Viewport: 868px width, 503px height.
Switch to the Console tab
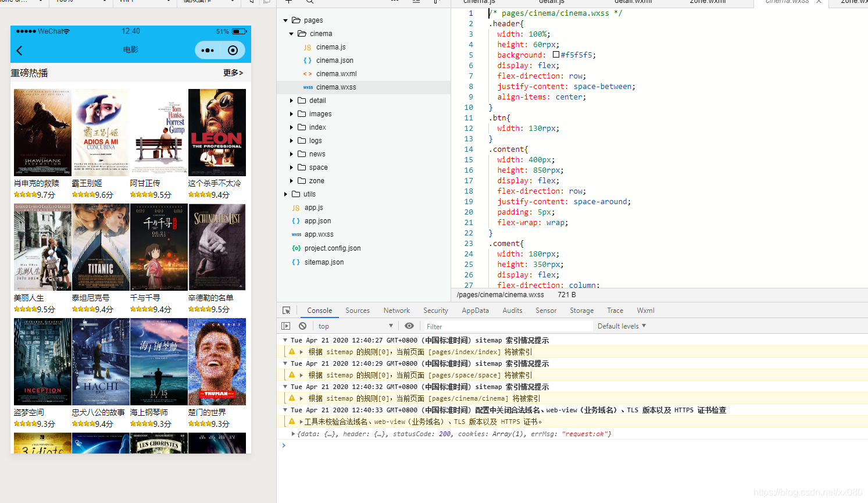[x=320, y=311]
